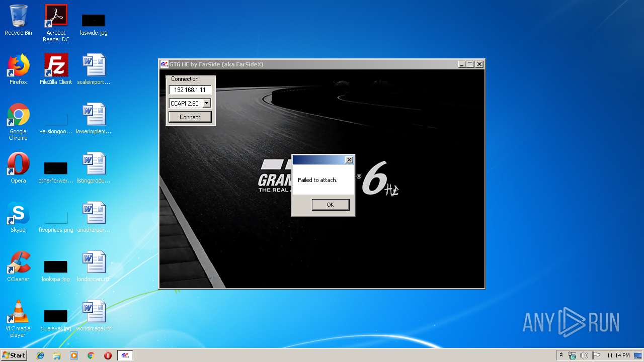The height and width of the screenshot is (362, 644).
Task: Click OK in the Failed to attach dialog
Action: point(330,205)
